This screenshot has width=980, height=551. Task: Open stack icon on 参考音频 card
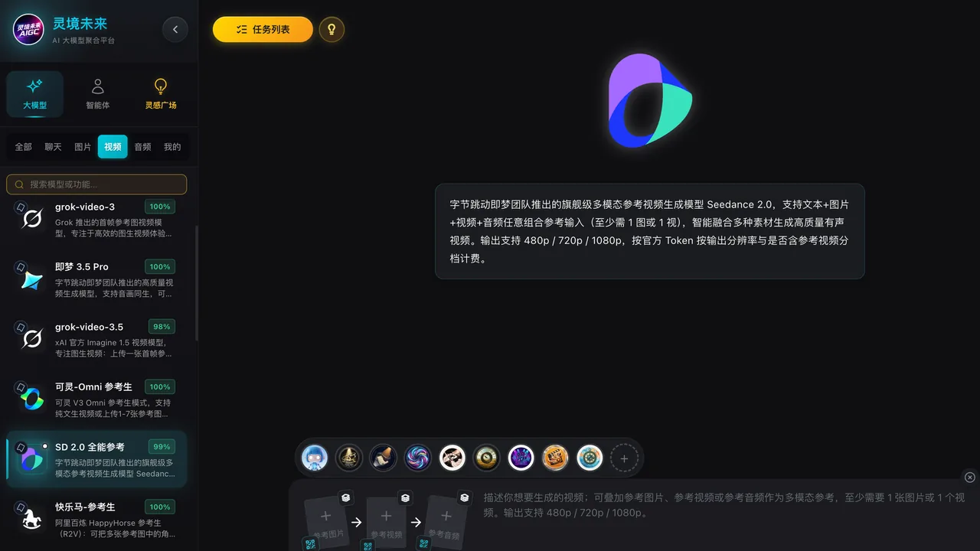(x=465, y=497)
